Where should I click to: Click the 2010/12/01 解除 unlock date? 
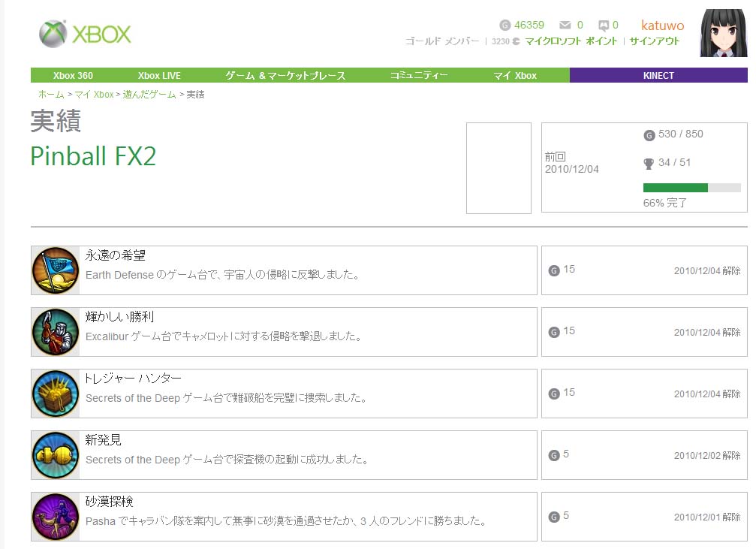(707, 517)
